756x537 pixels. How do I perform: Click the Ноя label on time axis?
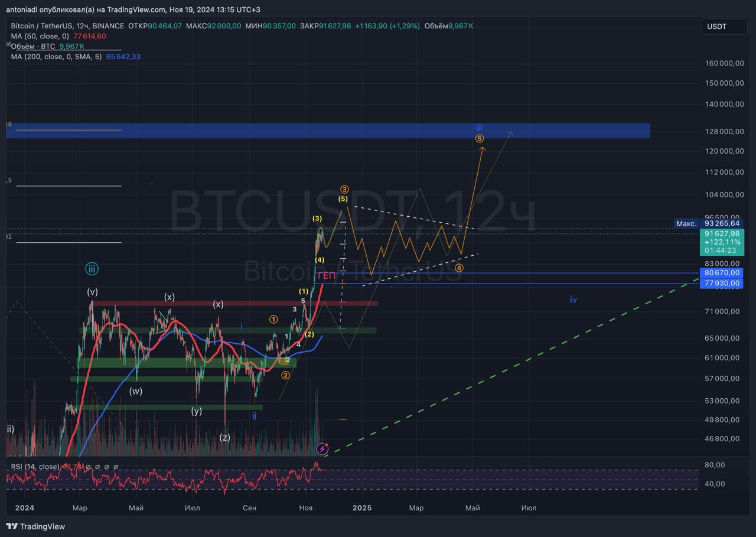(305, 507)
